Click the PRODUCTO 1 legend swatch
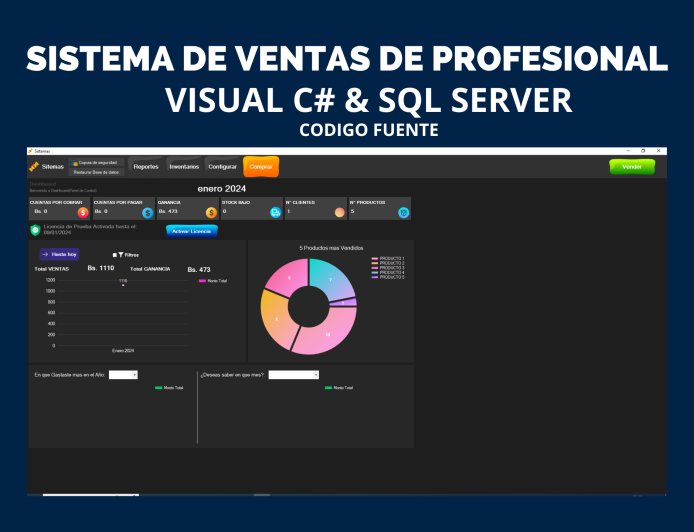Viewport: 694px width, 532px height. click(x=375, y=258)
